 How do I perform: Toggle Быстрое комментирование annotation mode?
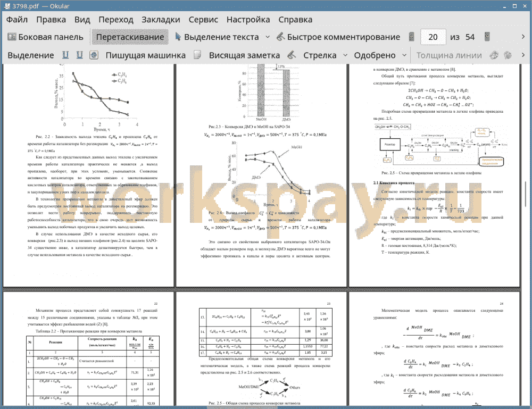coord(338,37)
